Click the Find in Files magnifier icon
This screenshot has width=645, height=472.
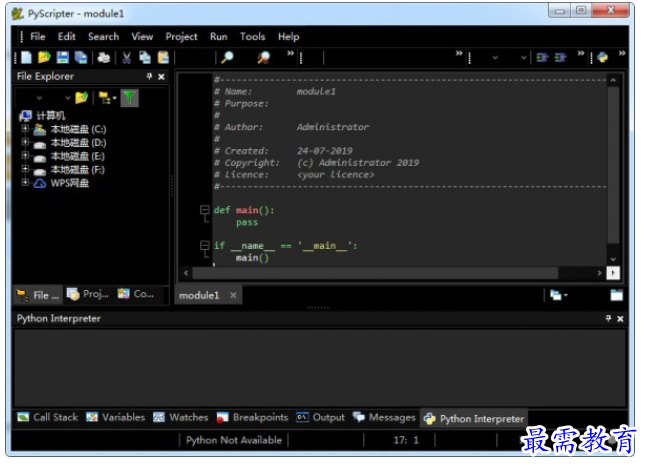click(x=264, y=57)
